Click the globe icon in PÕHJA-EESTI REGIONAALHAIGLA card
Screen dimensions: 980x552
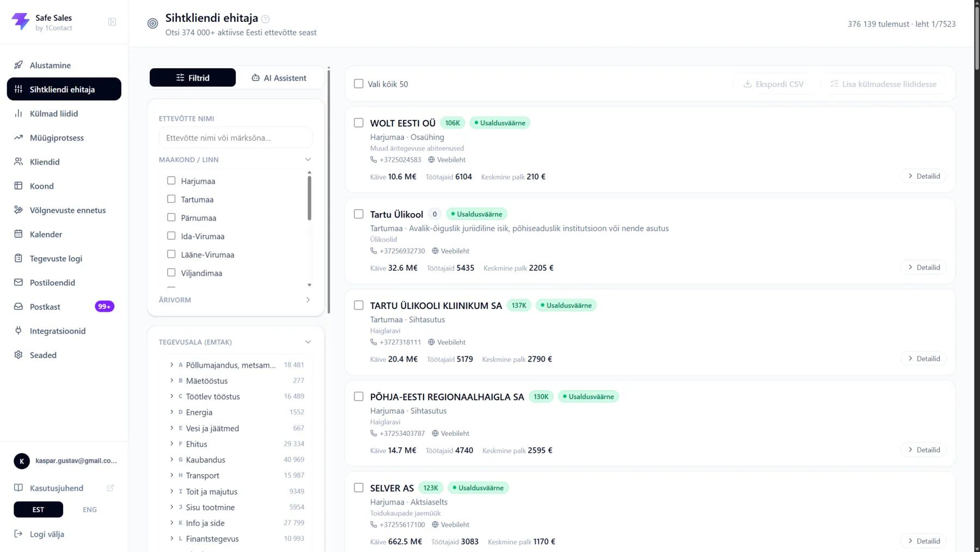435,434
